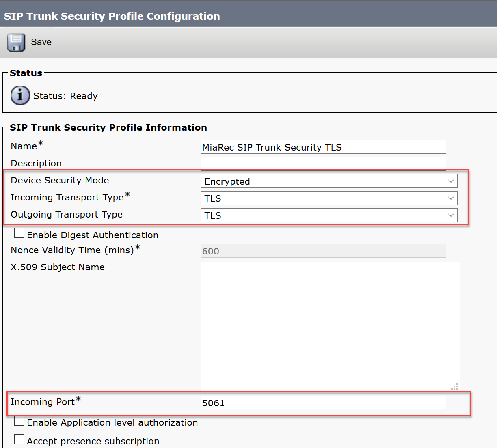Screen dimensions: 497x448
Task: Click the resize grip of X.509 text area
Action: pos(455,386)
